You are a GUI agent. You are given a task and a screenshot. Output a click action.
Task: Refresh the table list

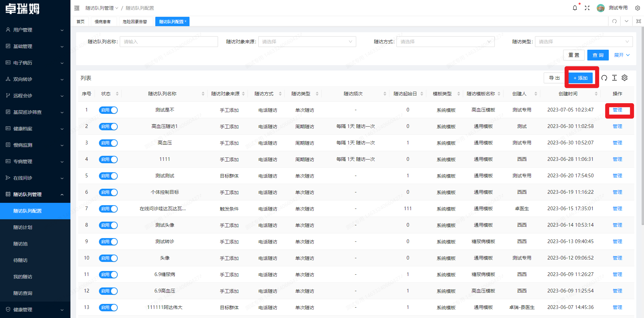coord(604,78)
